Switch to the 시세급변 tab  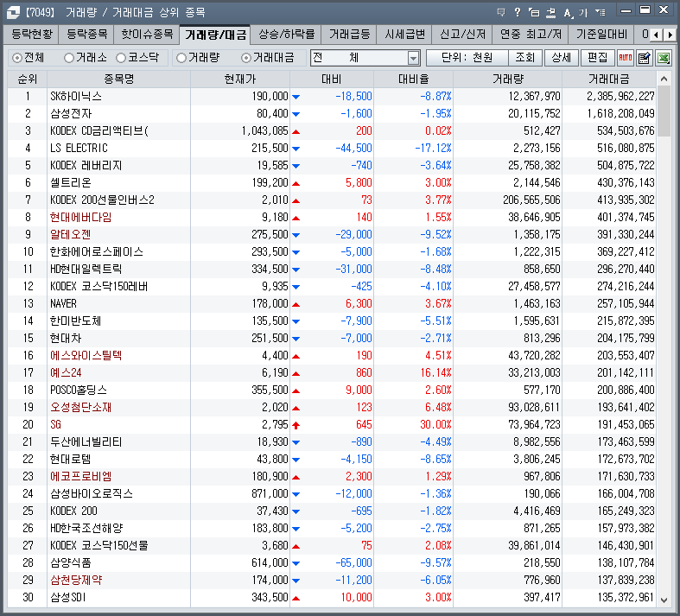[x=404, y=35]
